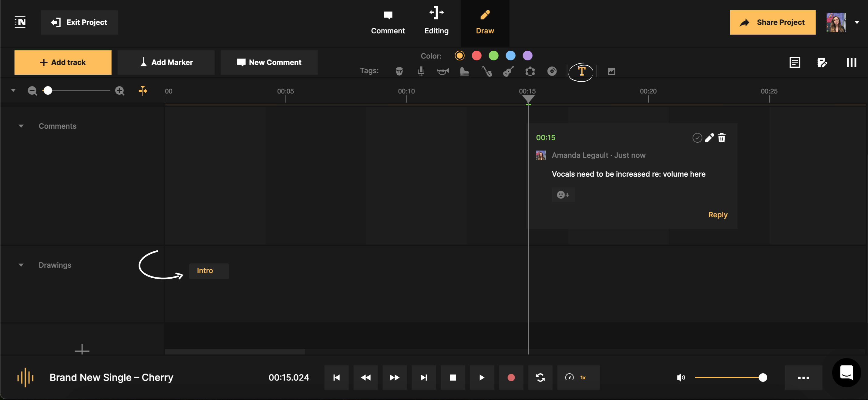The height and width of the screenshot is (400, 868).
Task: Reply to Amanda Legault's comment
Action: coord(718,215)
